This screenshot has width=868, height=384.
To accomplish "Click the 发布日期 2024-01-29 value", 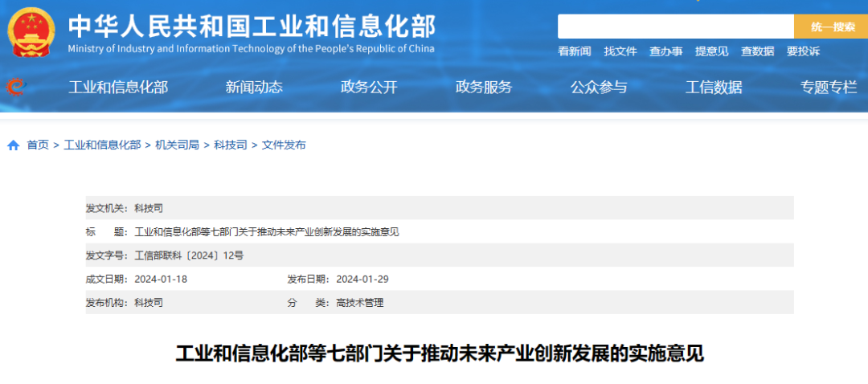I will (362, 279).
